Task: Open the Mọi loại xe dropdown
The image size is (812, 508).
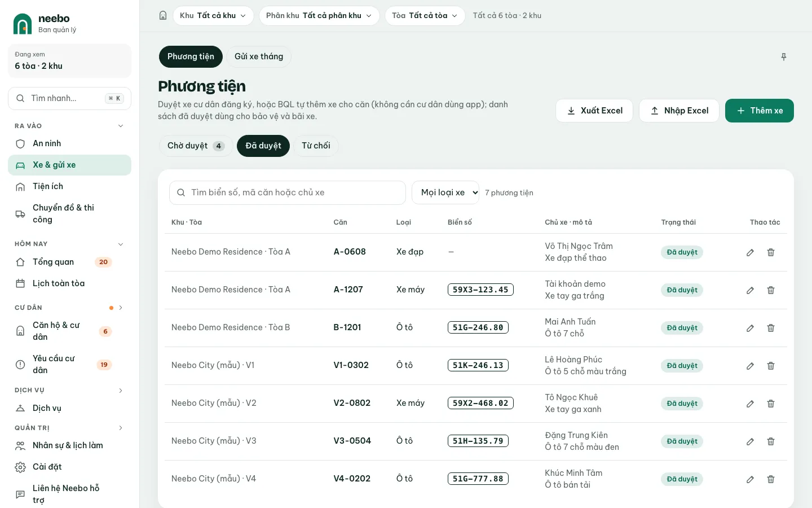Action: pyautogui.click(x=445, y=192)
